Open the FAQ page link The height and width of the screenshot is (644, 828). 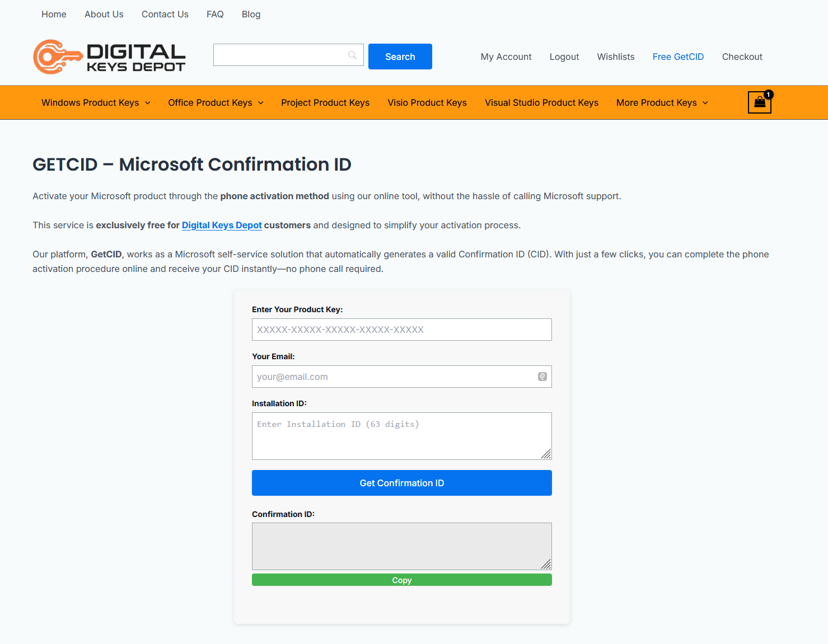point(215,15)
